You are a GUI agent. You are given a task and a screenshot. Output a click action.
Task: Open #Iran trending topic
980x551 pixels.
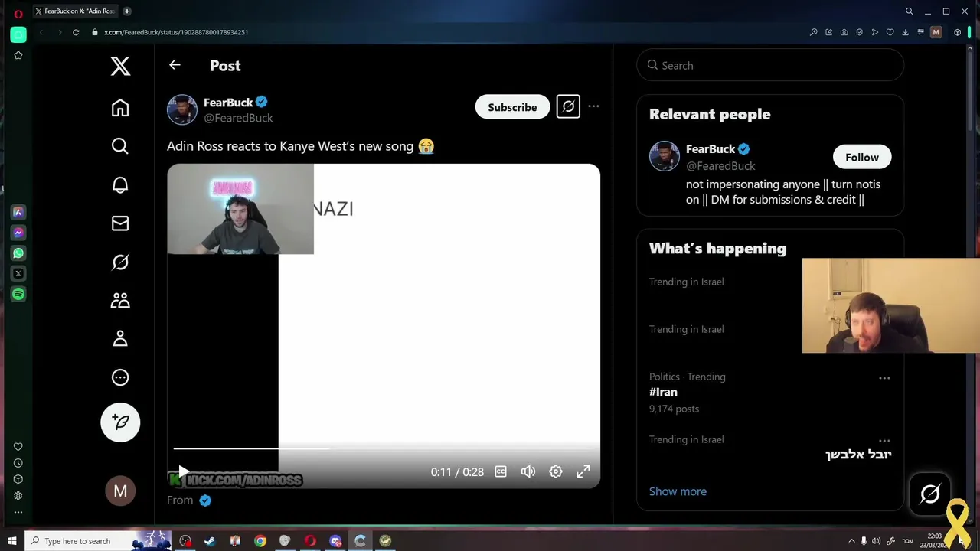(x=663, y=392)
